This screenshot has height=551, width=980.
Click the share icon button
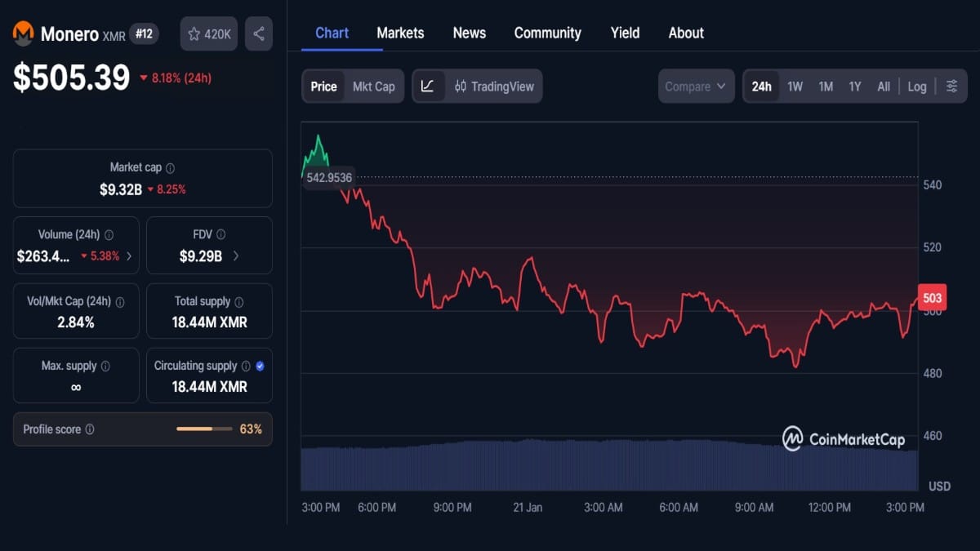(x=259, y=34)
